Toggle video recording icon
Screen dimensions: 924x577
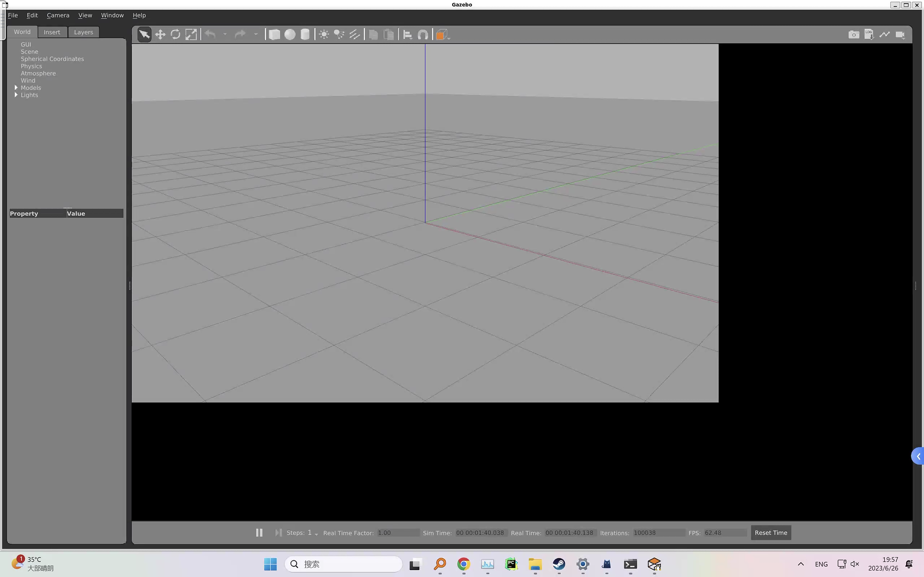coord(900,35)
